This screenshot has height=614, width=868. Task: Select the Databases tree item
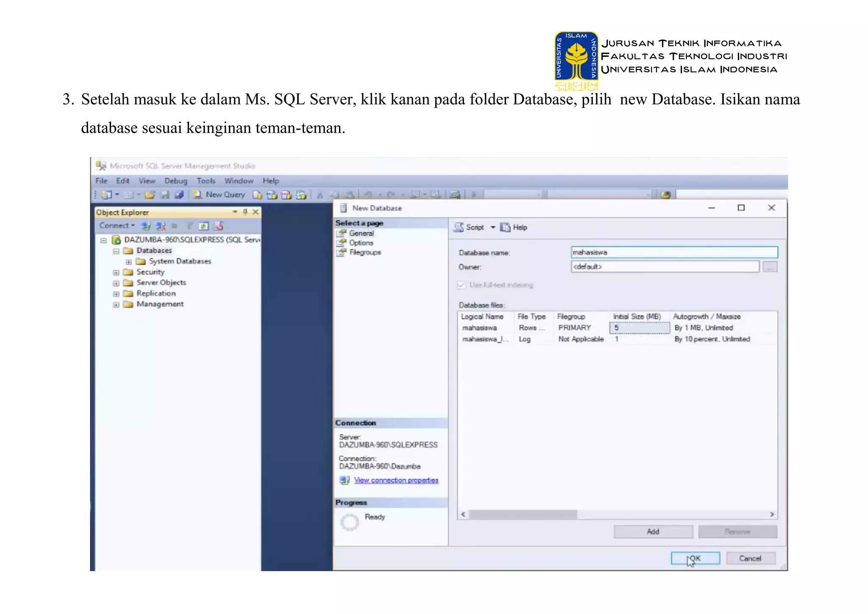(154, 251)
